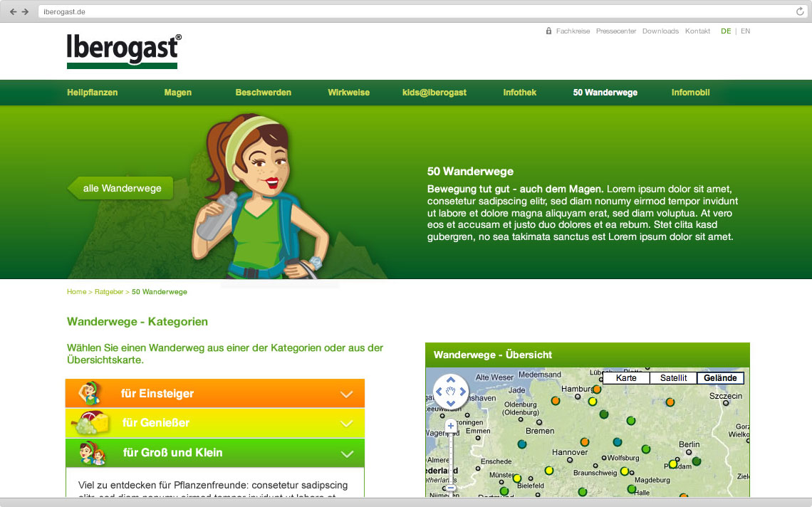The height and width of the screenshot is (507, 812).
Task: Click the Wanderwege - Übersicht panel header
Action: click(587, 355)
